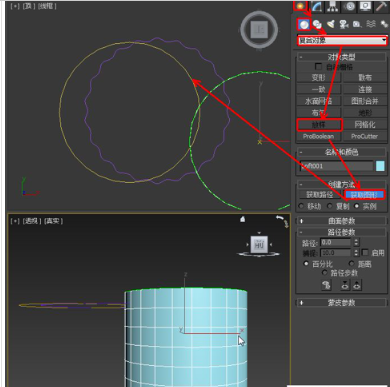
Task: Expand the 曲面参数 rollout
Action: 341,221
